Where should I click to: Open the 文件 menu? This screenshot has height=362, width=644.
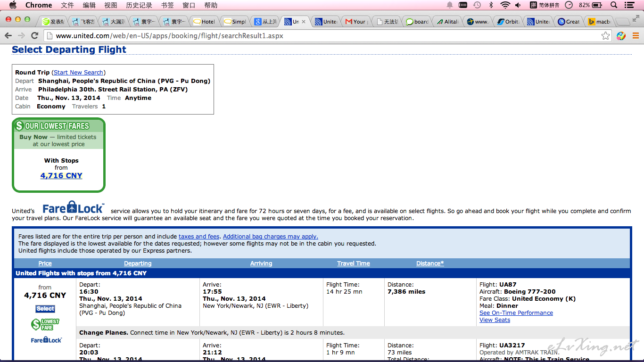[x=67, y=5]
